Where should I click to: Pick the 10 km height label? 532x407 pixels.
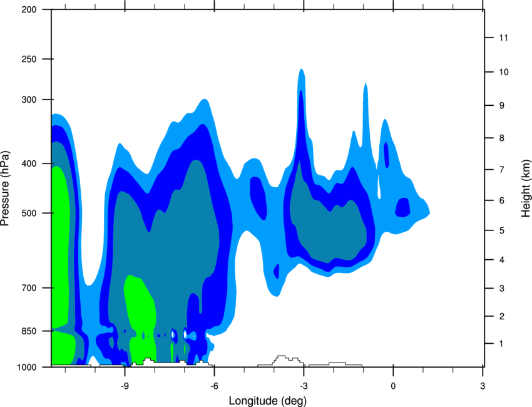(x=504, y=72)
